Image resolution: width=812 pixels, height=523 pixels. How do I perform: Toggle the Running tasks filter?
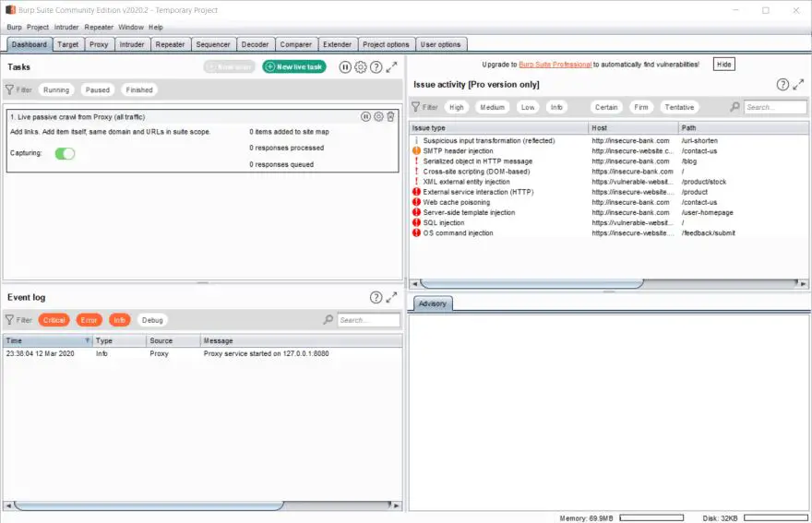[x=56, y=90]
